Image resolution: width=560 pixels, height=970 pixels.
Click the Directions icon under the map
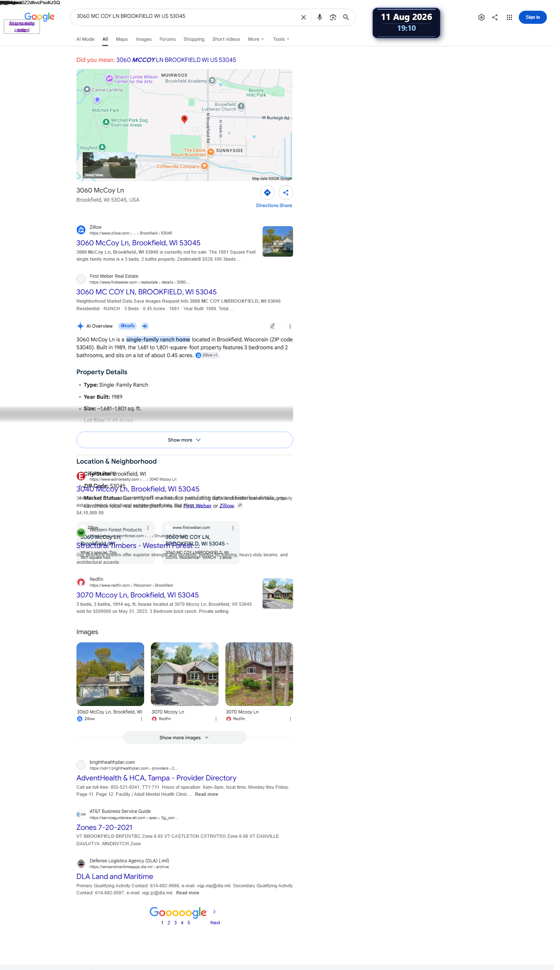[267, 193]
